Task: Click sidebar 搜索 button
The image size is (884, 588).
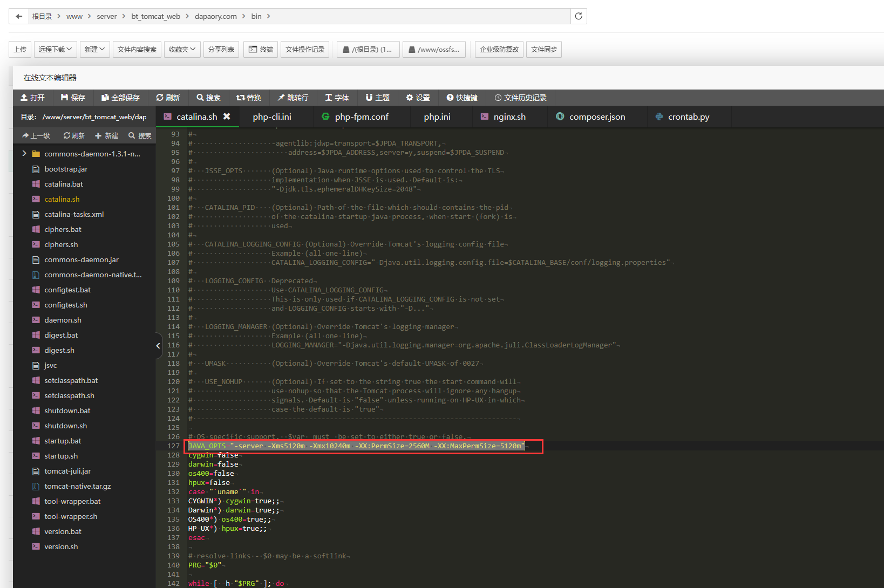Action: [x=140, y=135]
